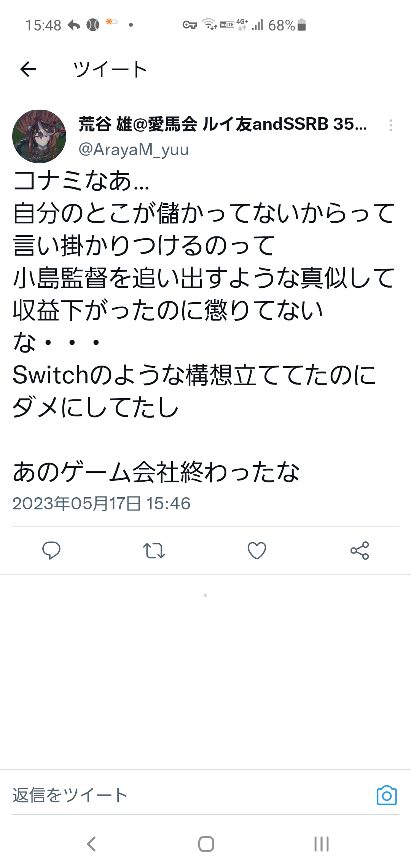The image size is (411, 868).
Task: Tap the share icon under tweet
Action: [360, 550]
